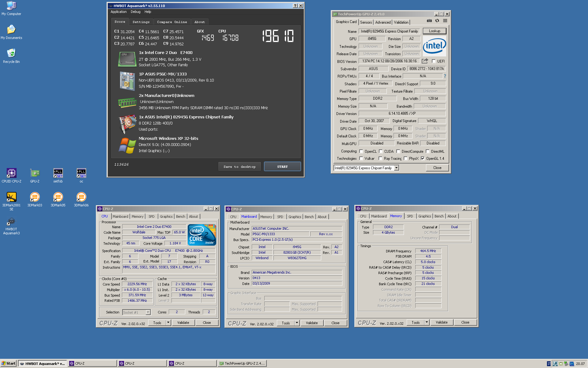Switch to TechPowerUp GPU-Z taskbar button
Screen dimensions: 588x368
click(x=242, y=363)
